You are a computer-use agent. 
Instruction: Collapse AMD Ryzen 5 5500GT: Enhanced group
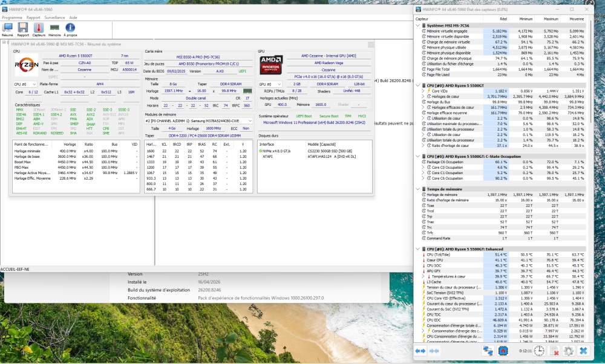(418, 249)
